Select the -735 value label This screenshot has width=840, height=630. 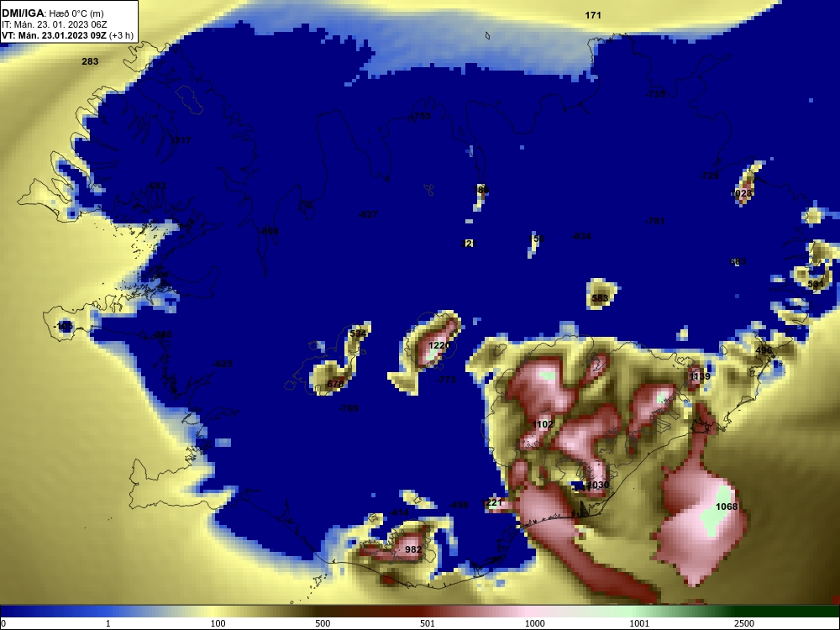coord(655,94)
